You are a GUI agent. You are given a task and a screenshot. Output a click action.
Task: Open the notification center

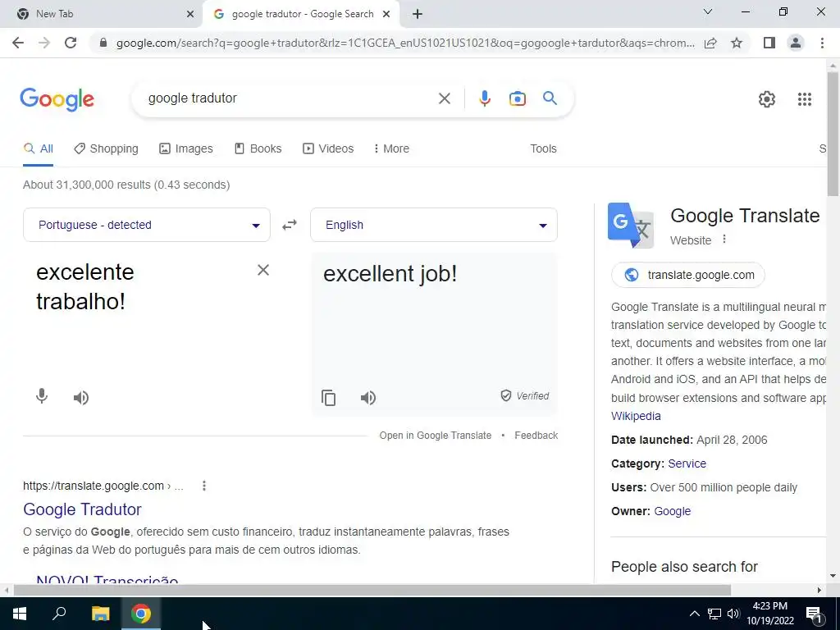tap(814, 614)
